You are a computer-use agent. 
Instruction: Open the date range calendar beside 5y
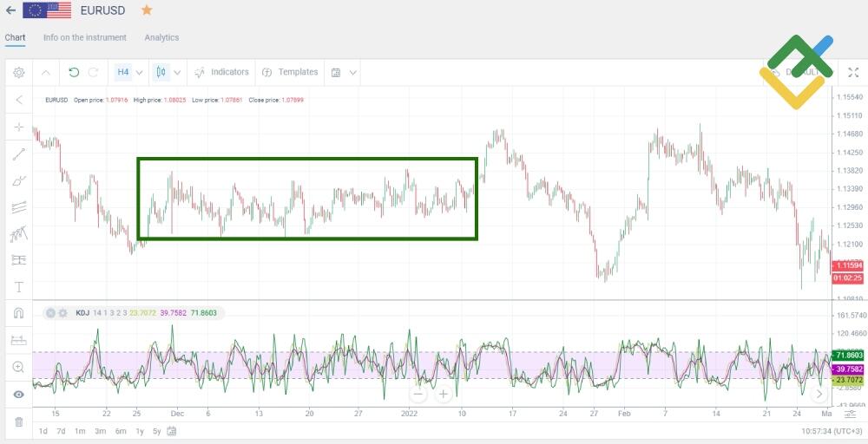tap(172, 431)
